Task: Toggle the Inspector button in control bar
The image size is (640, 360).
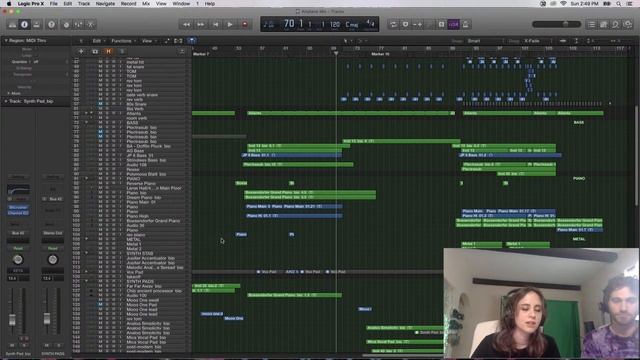Action: 24,24
